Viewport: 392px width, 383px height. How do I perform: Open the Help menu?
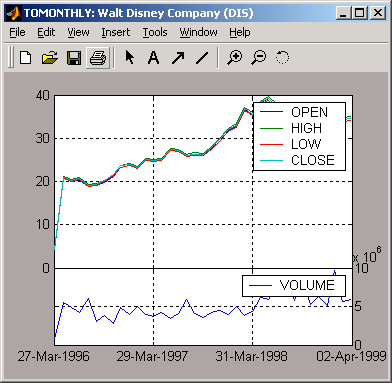pos(240,32)
